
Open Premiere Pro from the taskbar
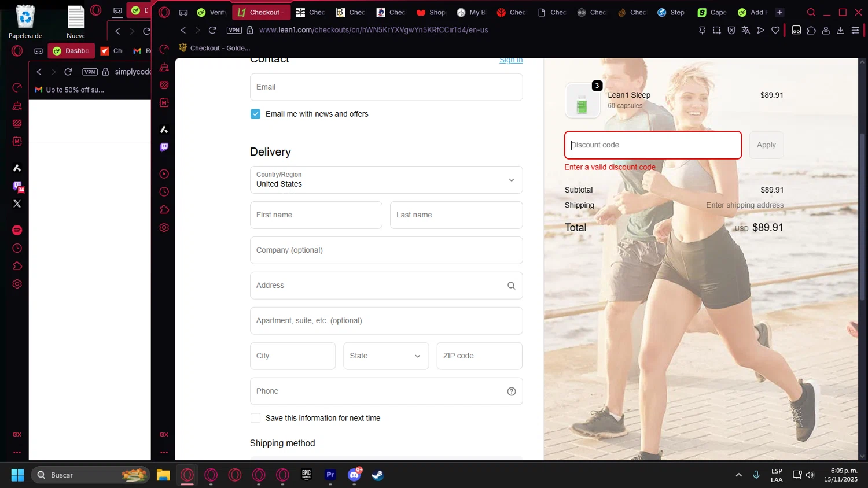coord(330,475)
